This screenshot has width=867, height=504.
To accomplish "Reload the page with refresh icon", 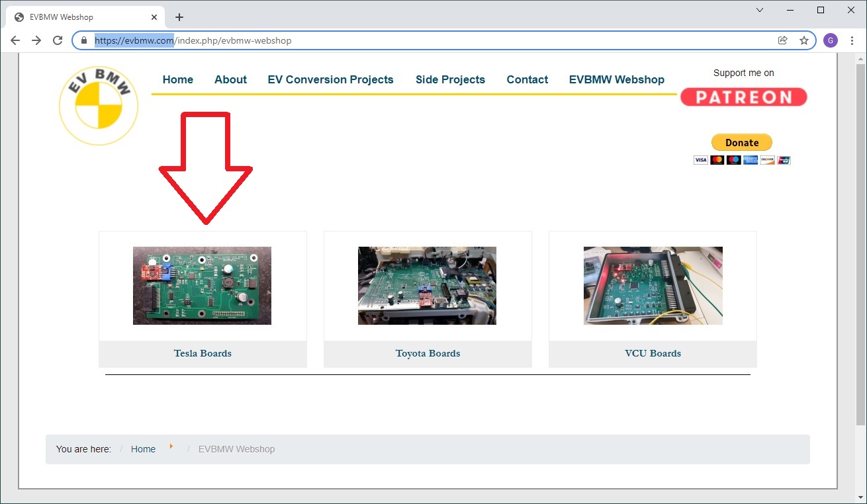I will [x=58, y=40].
